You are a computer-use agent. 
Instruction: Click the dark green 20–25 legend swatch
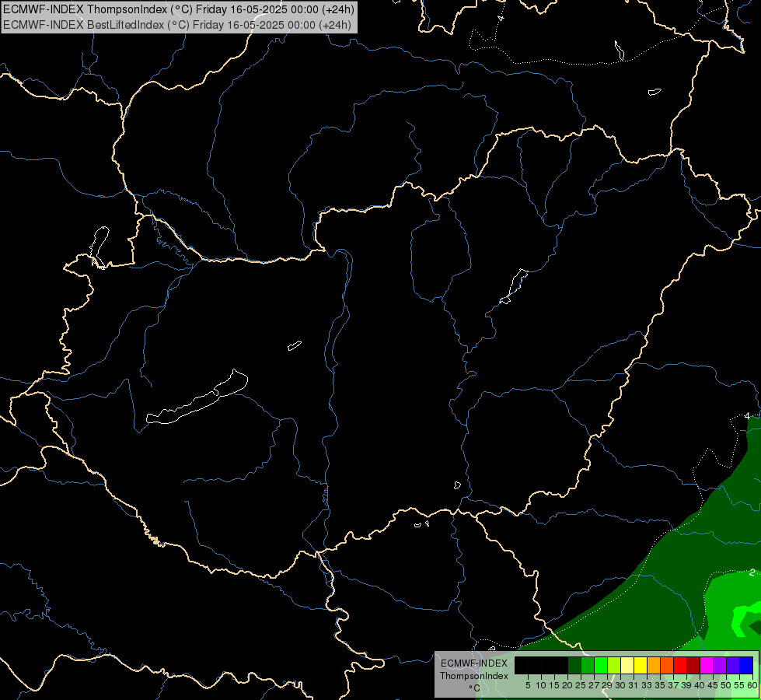coord(574,665)
